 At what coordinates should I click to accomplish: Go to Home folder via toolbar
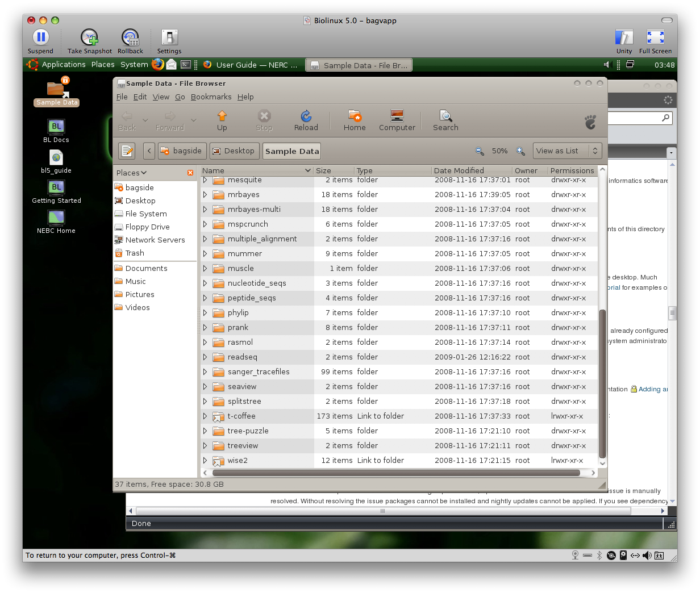(355, 117)
